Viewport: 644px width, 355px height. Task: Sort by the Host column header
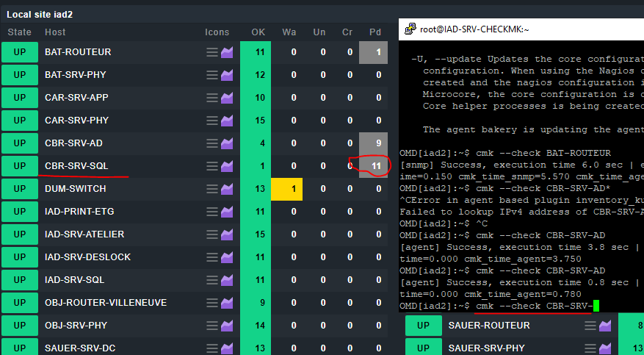55,32
